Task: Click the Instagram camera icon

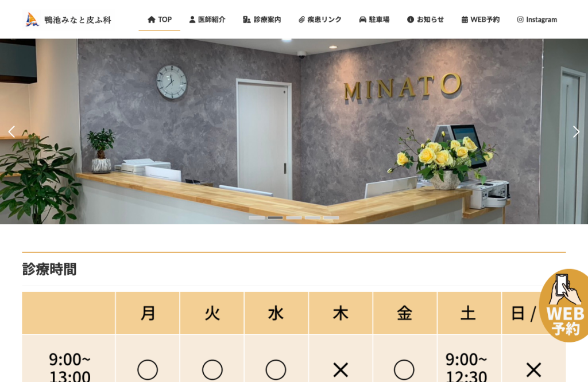Action: pyautogui.click(x=520, y=20)
